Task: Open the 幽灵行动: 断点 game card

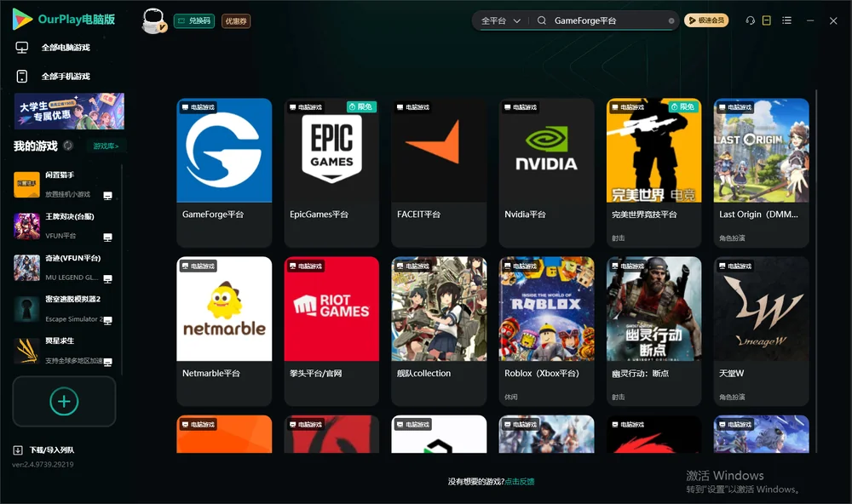Action: (653, 331)
